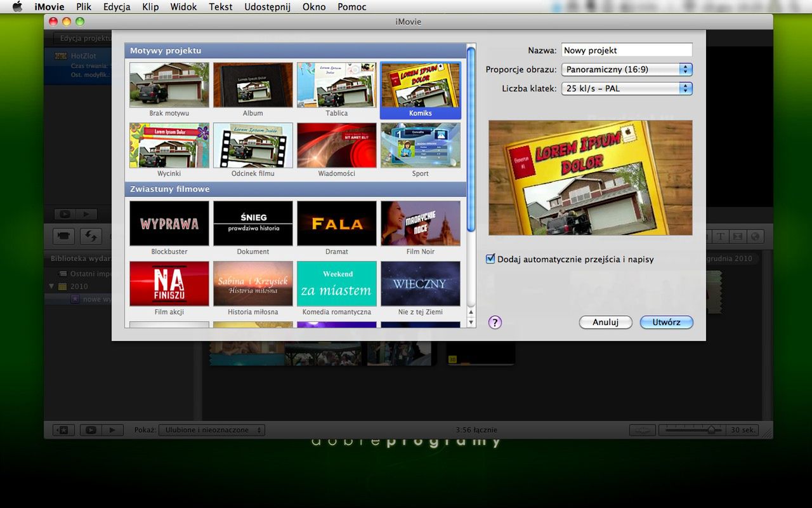Click the large Komiks theme preview image

[x=590, y=178]
